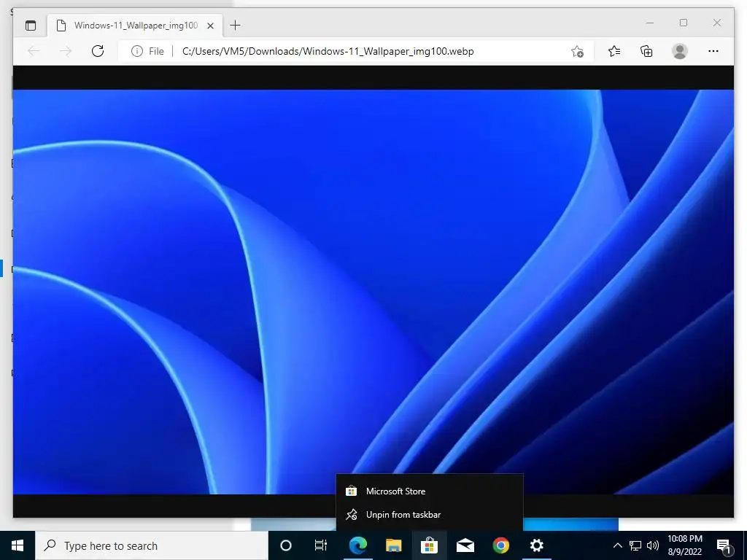Close the Edge window

[x=716, y=23]
